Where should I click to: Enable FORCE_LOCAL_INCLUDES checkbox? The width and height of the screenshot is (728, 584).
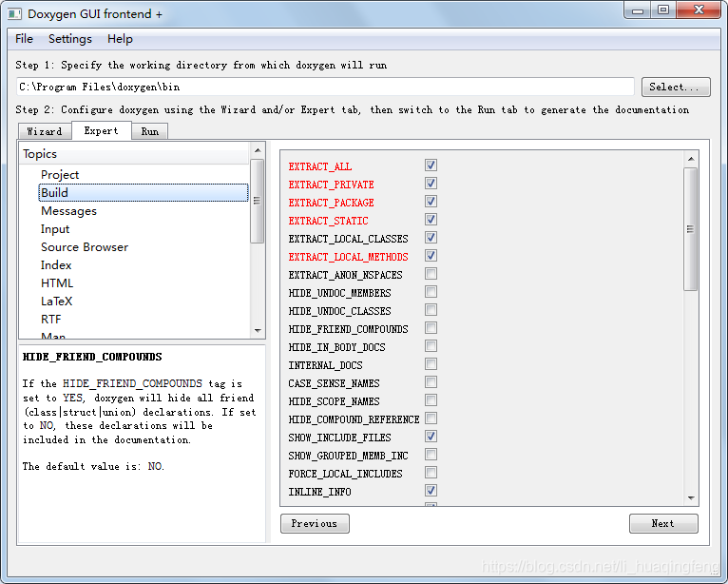[431, 473]
